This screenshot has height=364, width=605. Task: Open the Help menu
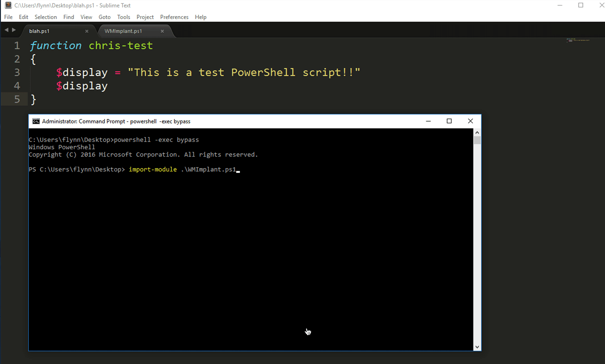click(x=201, y=17)
